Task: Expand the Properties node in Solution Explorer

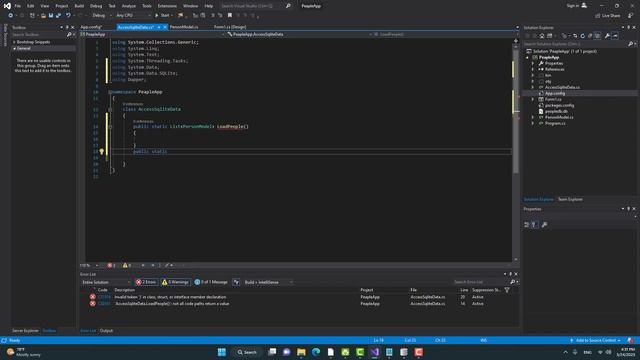Action: click(x=532, y=63)
